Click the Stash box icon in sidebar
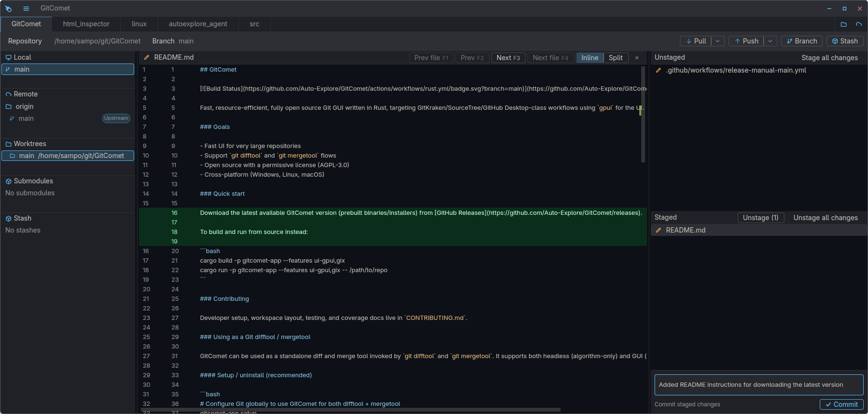Image resolution: width=868 pixels, height=414 pixels. point(9,219)
